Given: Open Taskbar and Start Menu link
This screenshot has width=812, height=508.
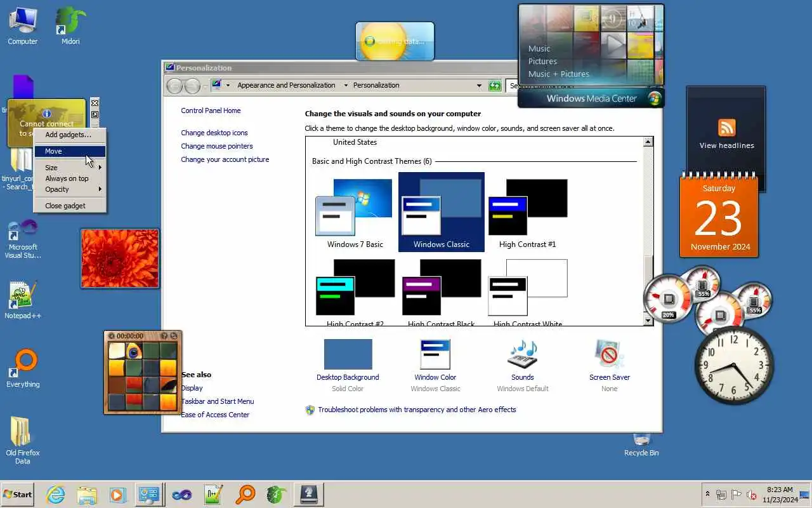Looking at the screenshot, I should 218,401.
